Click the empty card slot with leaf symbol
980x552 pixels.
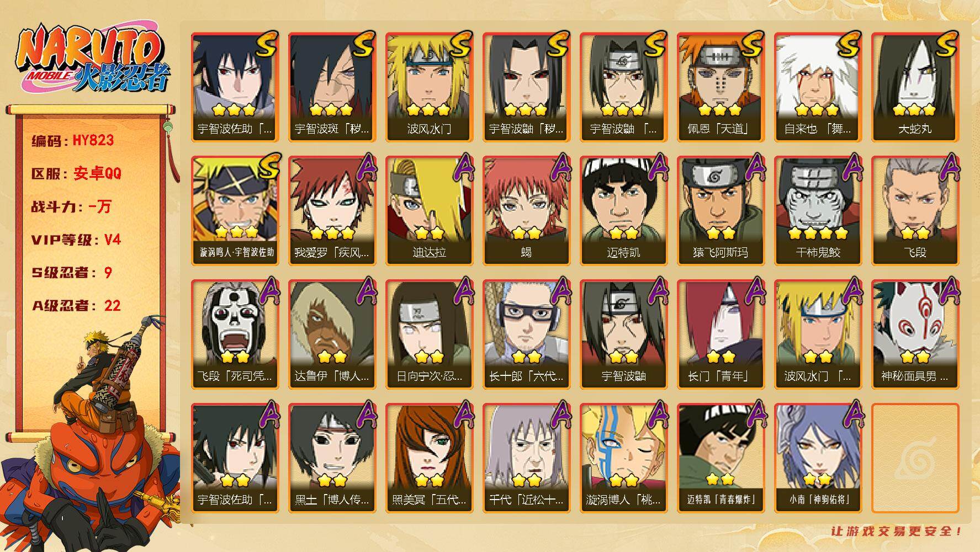pyautogui.click(x=915, y=458)
